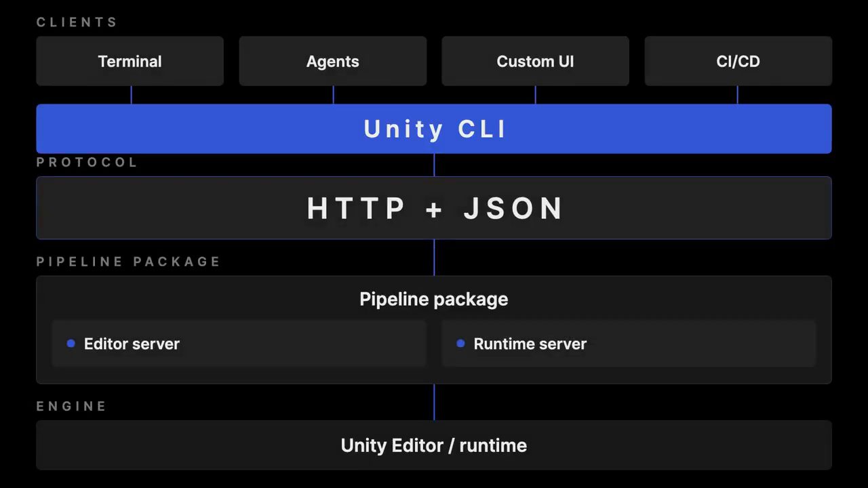Select the Custom UI client box

[x=535, y=61]
